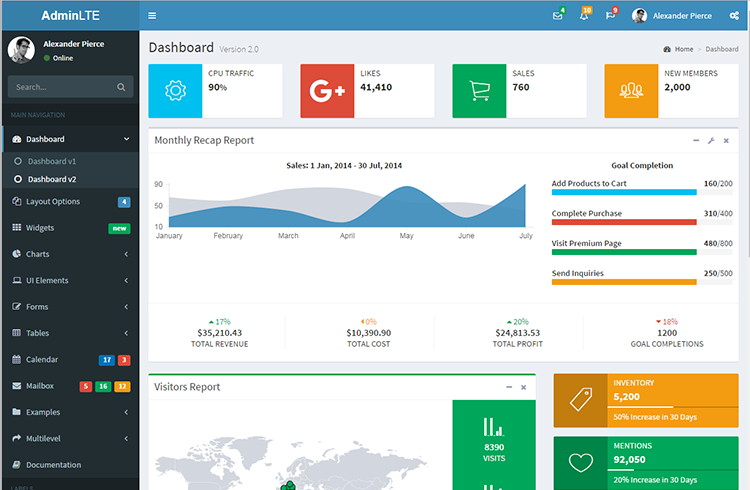Click the CPU Traffic gear icon

click(175, 91)
